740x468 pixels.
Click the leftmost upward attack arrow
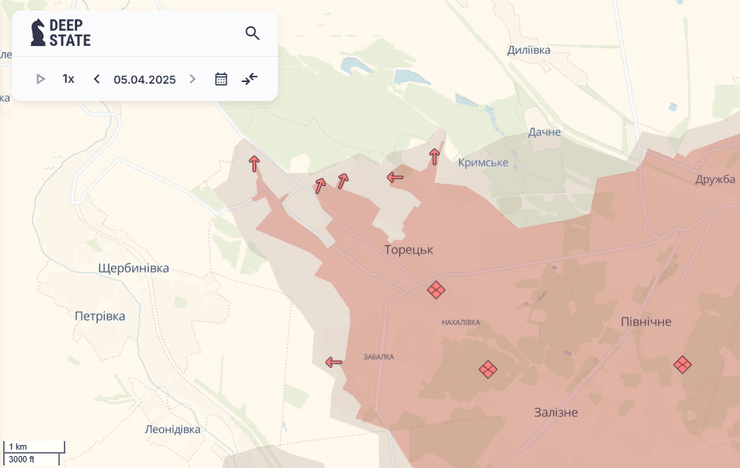[254, 163]
